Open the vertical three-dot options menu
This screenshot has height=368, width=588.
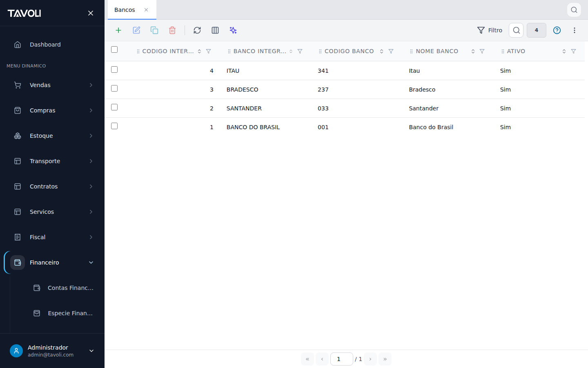(x=575, y=30)
